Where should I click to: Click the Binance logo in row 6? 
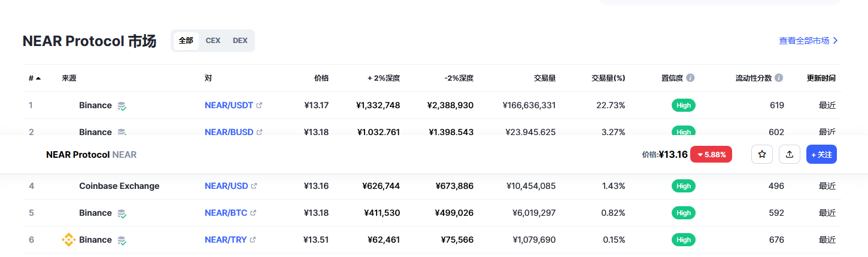coord(69,240)
